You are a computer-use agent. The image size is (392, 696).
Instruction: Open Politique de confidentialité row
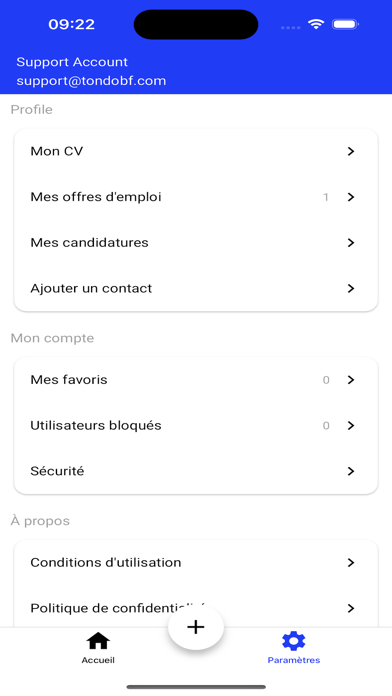196,608
